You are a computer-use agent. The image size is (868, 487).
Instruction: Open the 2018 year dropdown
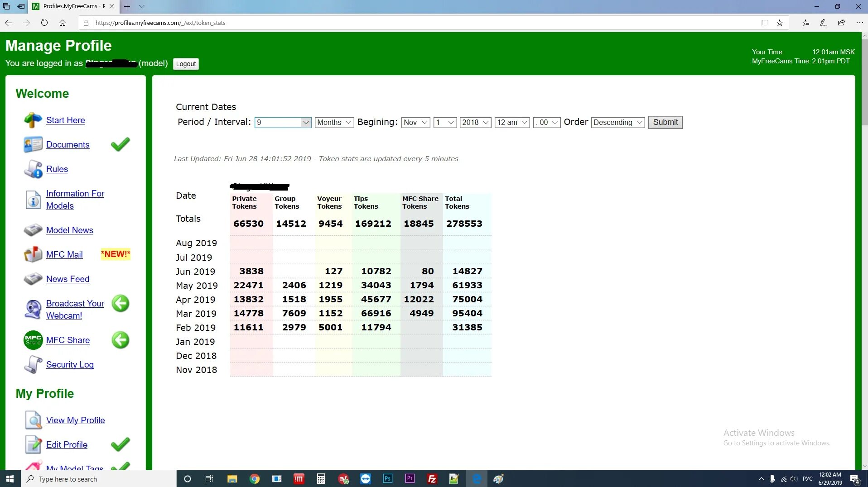tap(476, 122)
